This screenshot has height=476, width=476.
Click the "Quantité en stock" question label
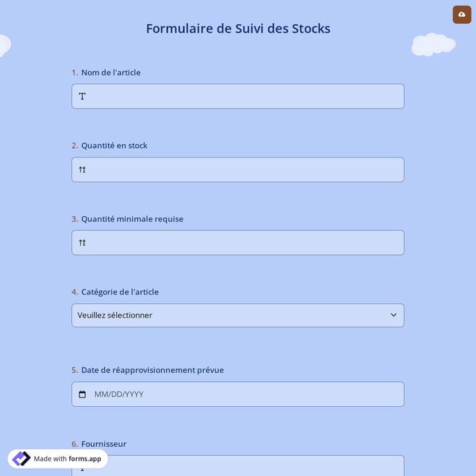114,145
